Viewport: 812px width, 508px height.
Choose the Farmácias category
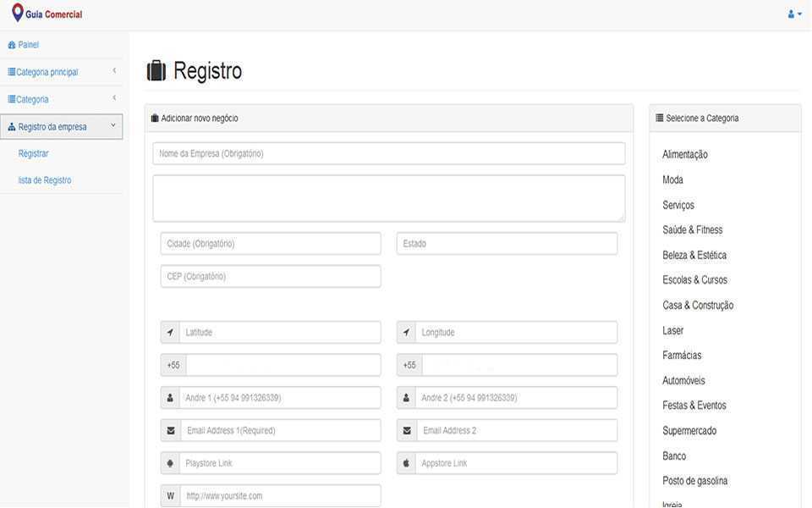682,356
